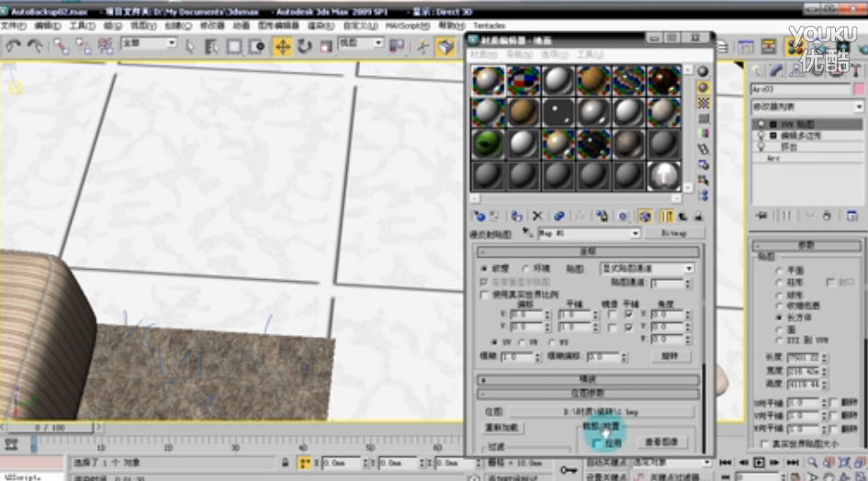Screen dimensions: 868x481
Task: Click the Go to Parent icon
Action: 682,217
